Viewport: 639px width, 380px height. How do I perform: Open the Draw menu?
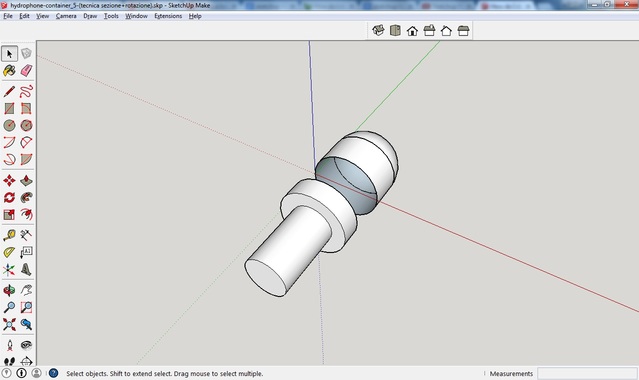click(x=90, y=16)
